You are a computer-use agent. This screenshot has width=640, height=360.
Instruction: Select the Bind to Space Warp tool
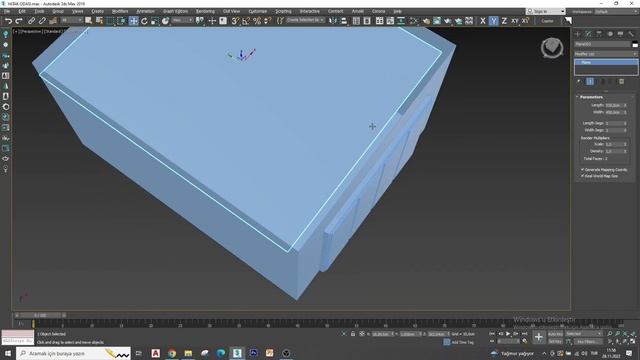53,21
